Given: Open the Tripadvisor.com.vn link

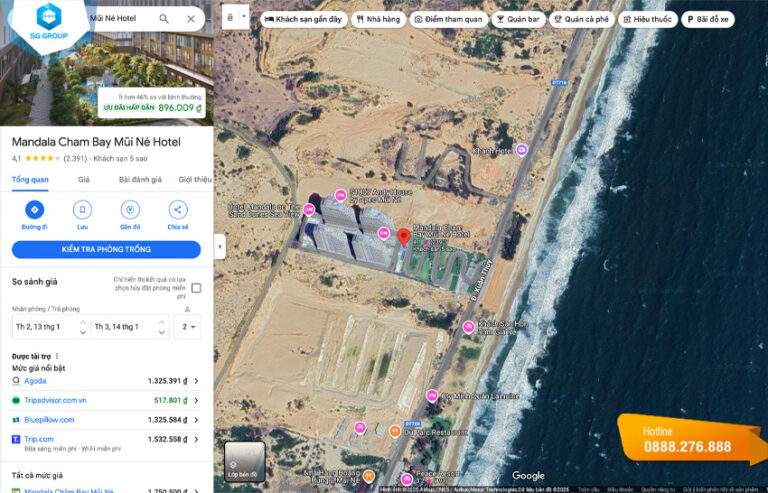Looking at the screenshot, I should [55, 400].
